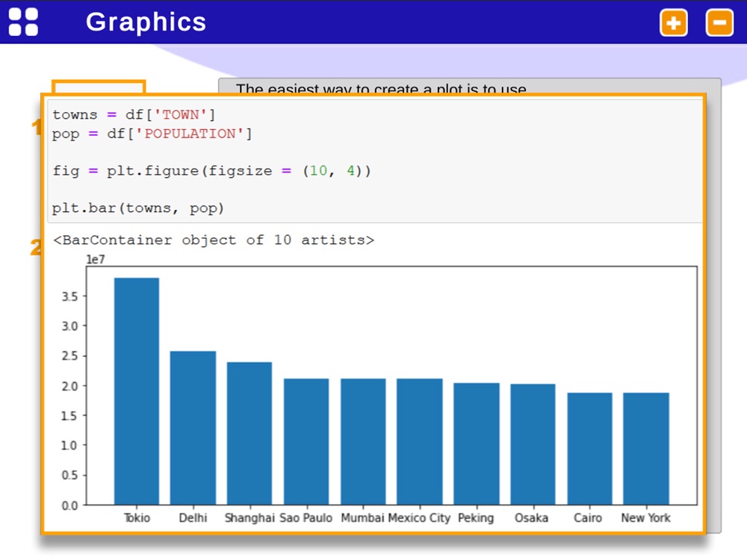Click the Cairo axis label
This screenshot has width=747, height=560.
[589, 517]
